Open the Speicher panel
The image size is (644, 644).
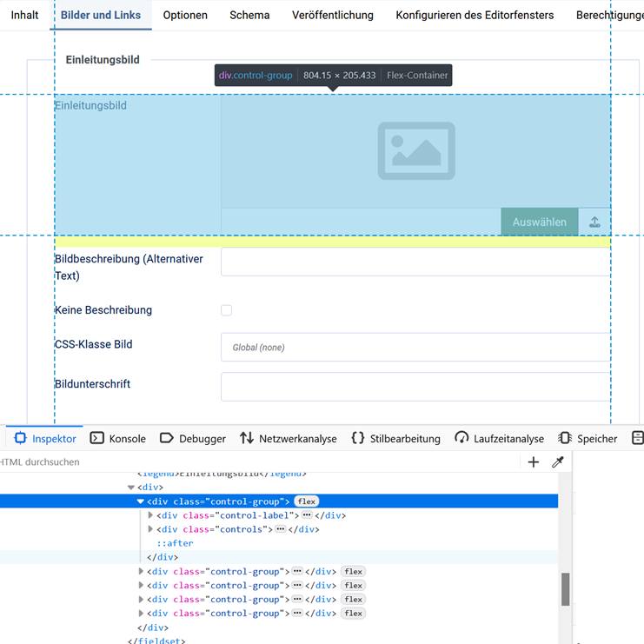click(588, 439)
